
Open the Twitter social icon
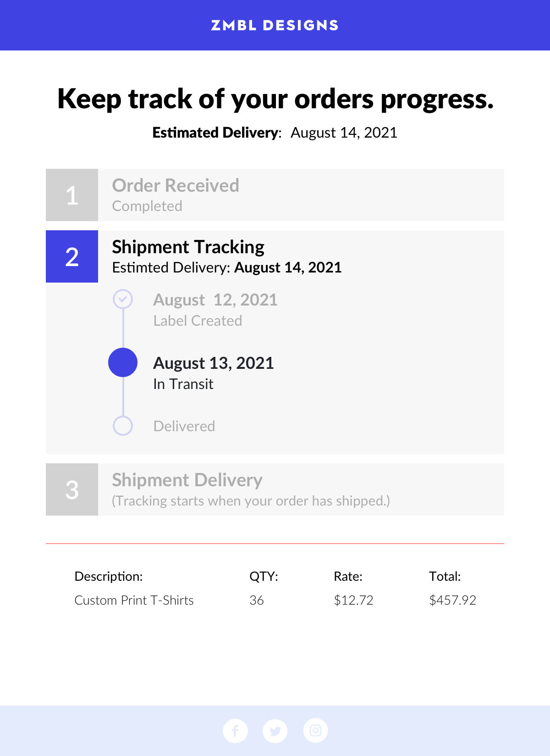[275, 730]
